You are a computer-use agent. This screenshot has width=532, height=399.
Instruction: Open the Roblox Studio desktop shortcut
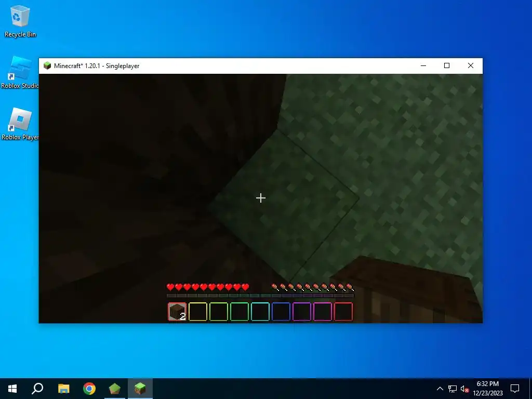point(20,73)
